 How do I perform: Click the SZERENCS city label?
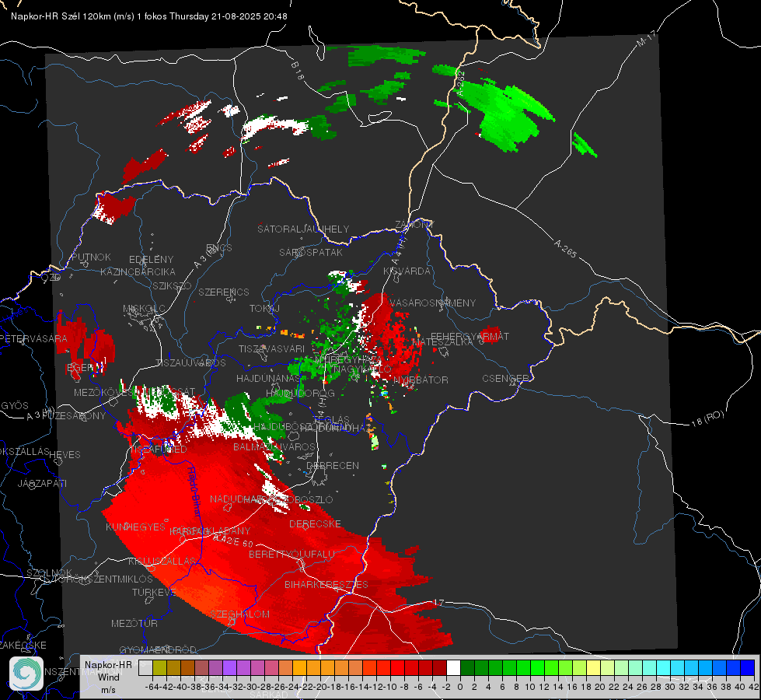[224, 292]
